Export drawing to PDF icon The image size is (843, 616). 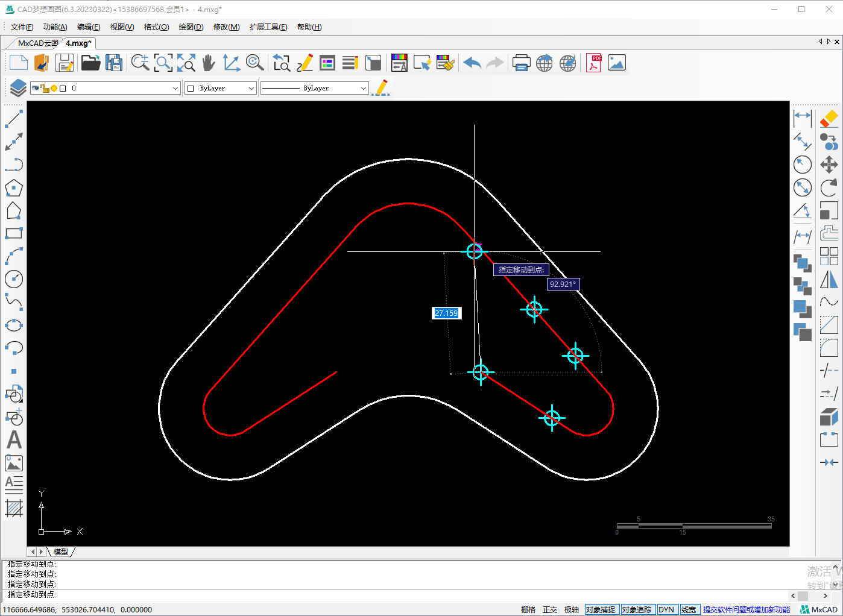594,63
